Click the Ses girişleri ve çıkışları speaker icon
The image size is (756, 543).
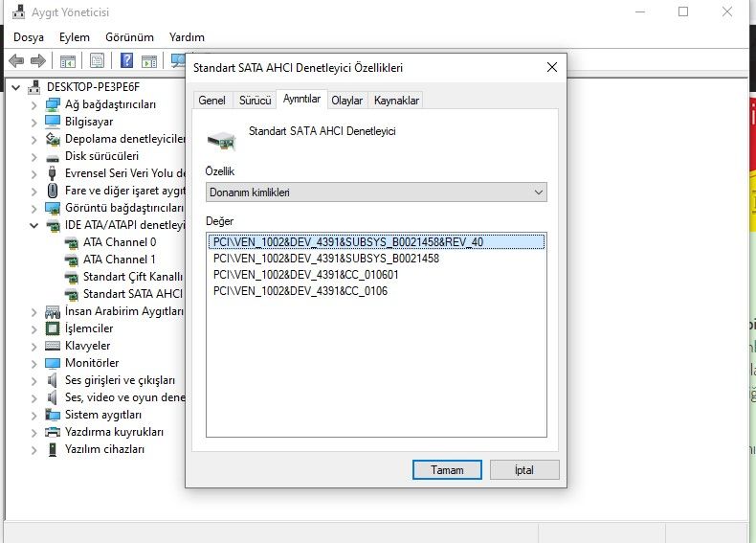[x=52, y=380]
